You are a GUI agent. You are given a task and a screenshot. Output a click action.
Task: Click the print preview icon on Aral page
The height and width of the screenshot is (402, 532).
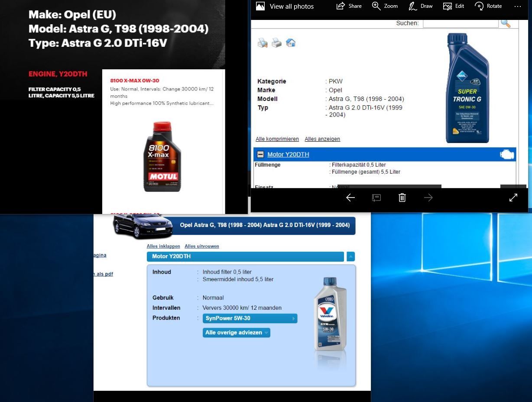[263, 43]
